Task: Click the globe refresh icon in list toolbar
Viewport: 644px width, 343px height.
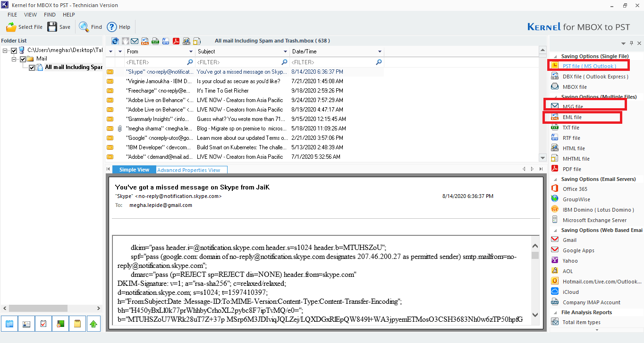Action: (115, 41)
